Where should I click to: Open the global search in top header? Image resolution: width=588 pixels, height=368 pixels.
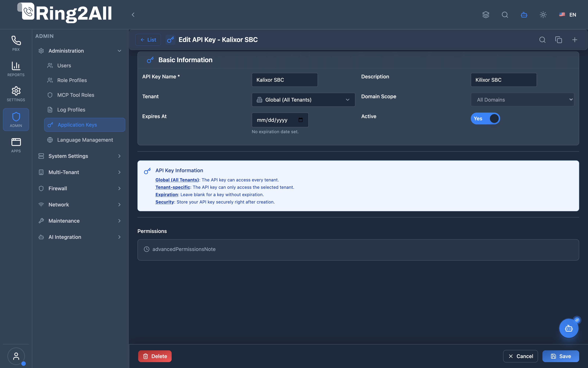(505, 15)
